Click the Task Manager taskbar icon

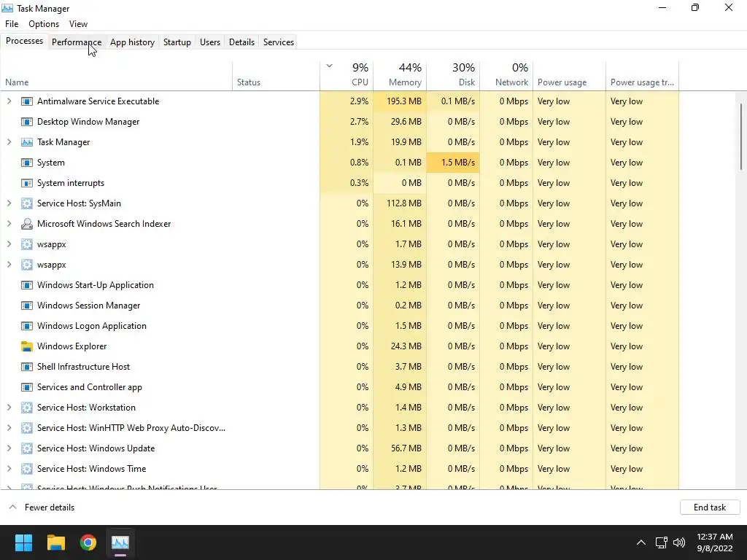pyautogui.click(x=120, y=542)
